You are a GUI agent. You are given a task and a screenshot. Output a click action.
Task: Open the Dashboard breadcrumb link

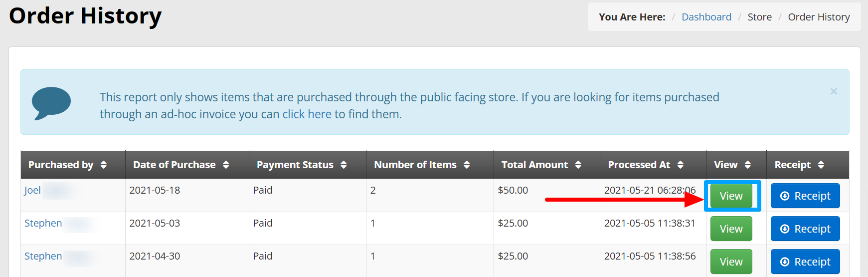(706, 17)
